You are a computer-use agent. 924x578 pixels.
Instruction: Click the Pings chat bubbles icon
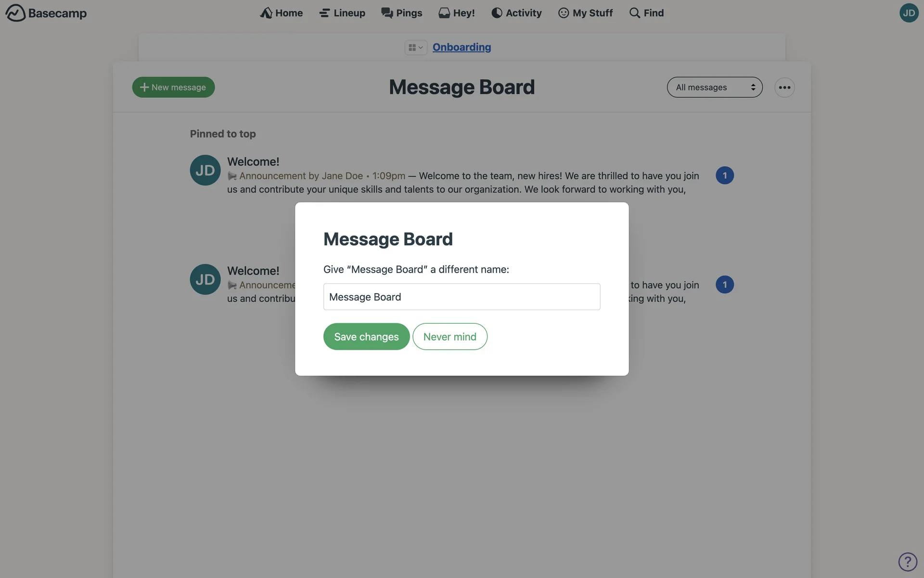tap(387, 13)
